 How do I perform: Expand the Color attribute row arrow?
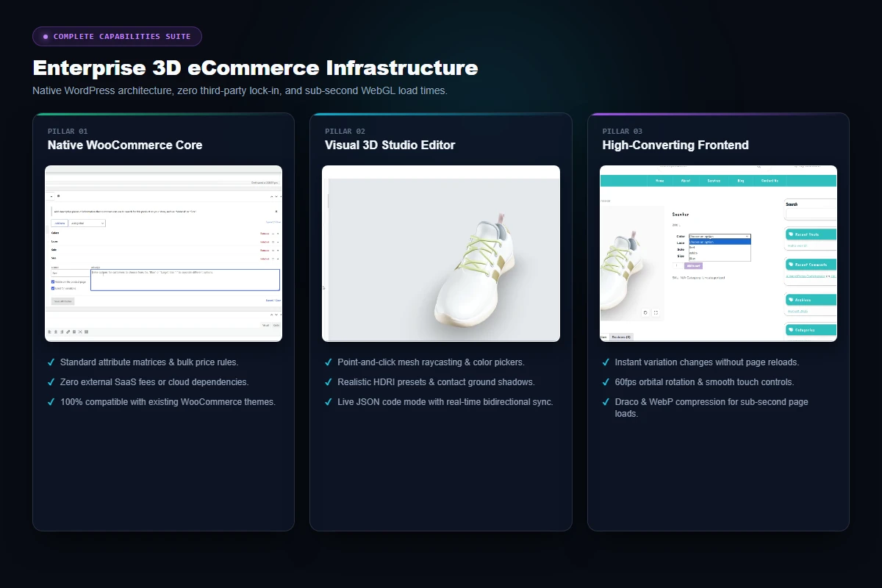[x=278, y=234]
